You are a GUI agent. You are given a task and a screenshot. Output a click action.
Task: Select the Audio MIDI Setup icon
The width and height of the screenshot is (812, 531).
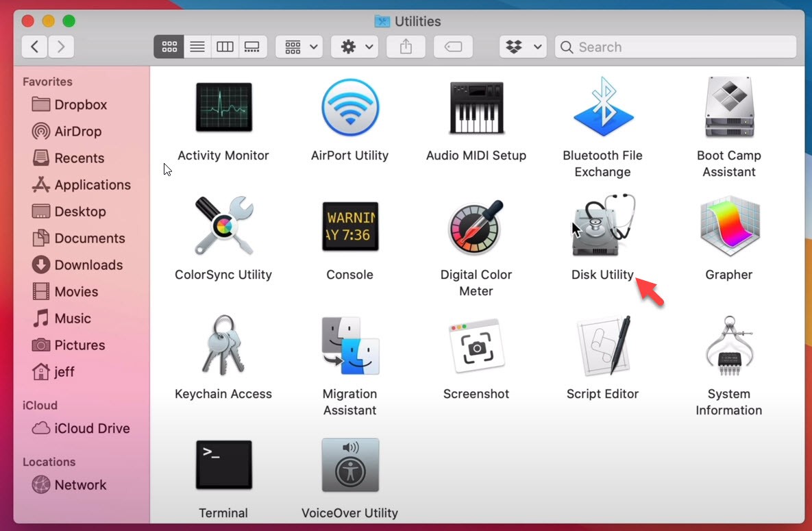476,108
